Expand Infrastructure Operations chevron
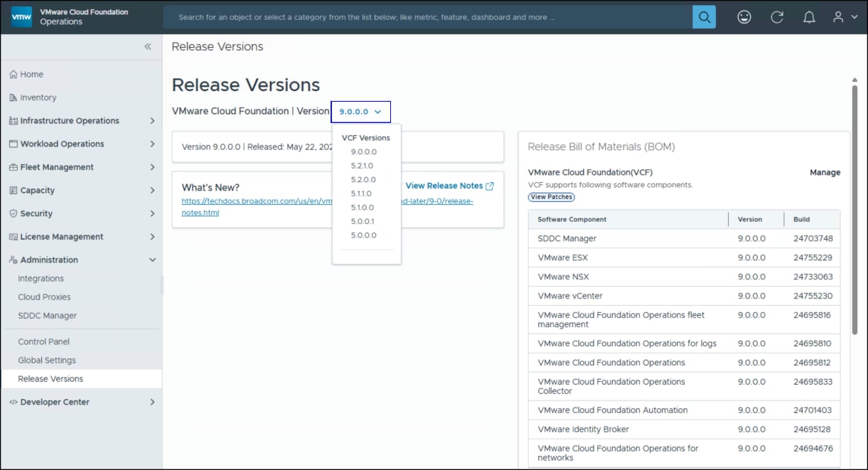Viewport: 868px width, 470px height. [x=152, y=121]
